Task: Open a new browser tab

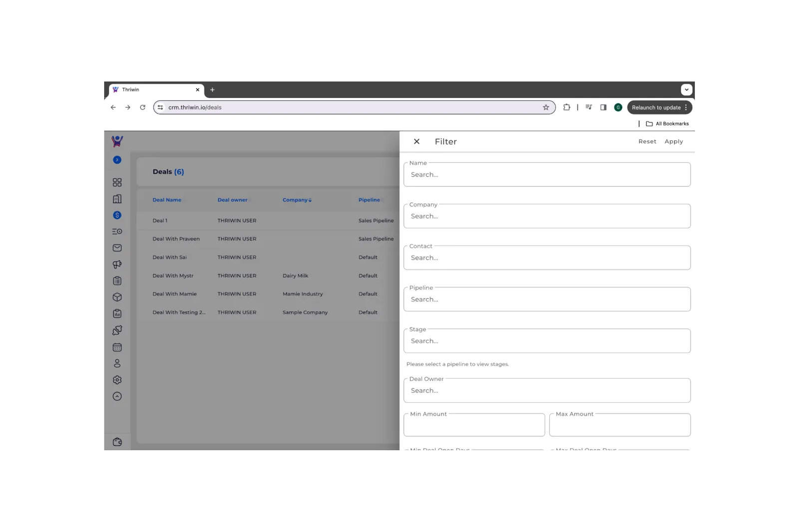Action: pos(212,90)
